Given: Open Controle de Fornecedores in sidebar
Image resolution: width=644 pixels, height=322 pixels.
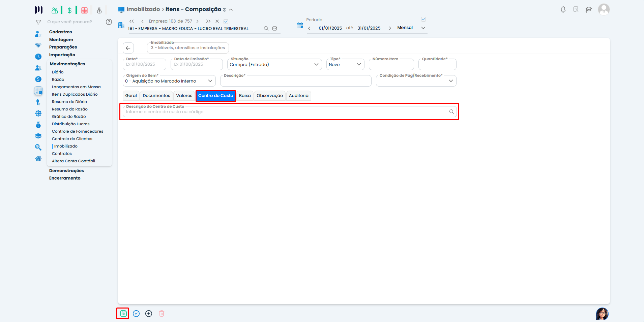Looking at the screenshot, I should [78, 131].
